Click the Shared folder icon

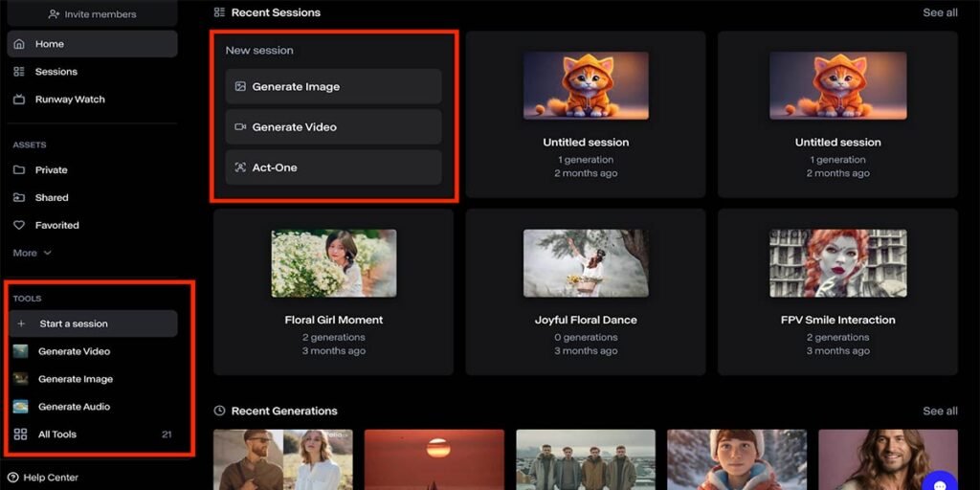tap(19, 197)
